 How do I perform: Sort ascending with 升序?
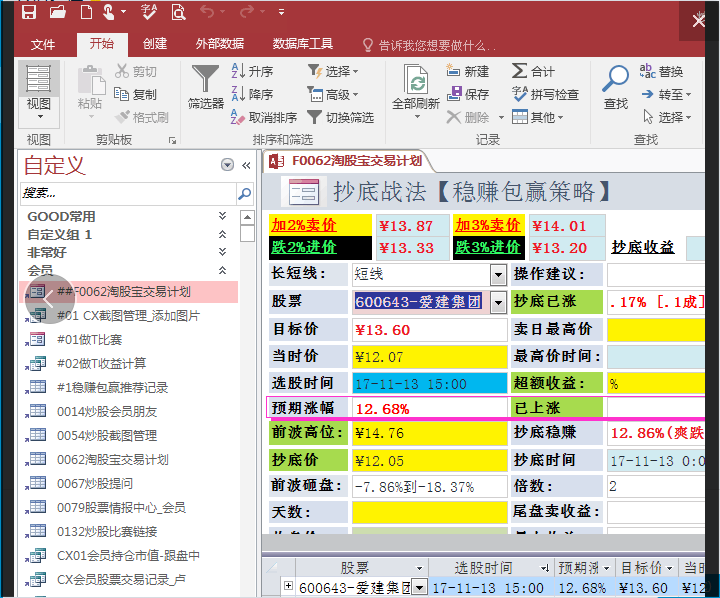pos(252,71)
